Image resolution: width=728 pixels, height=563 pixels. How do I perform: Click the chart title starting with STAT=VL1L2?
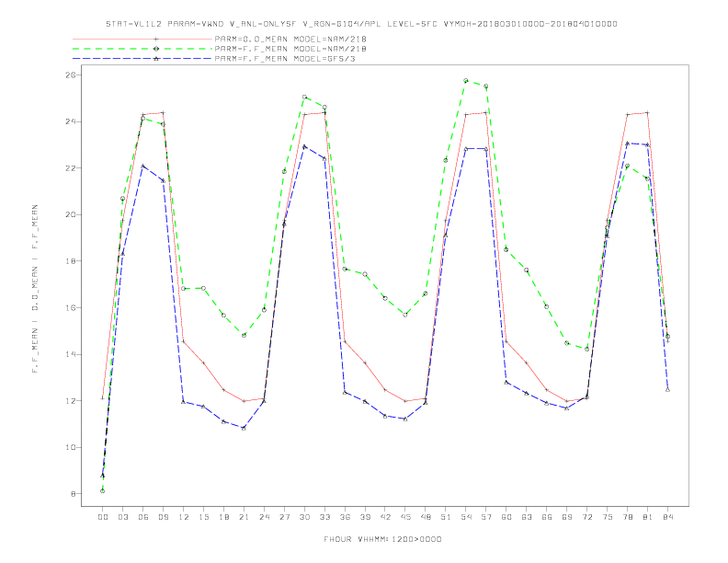point(361,24)
